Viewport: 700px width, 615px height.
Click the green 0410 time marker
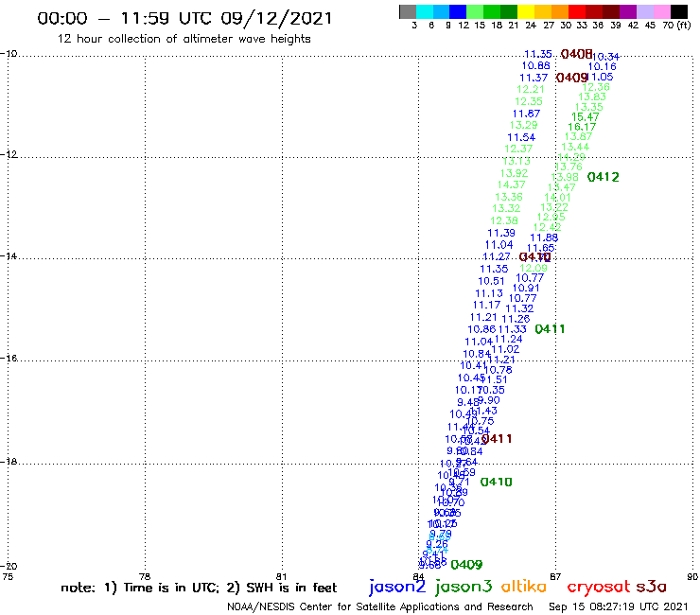(x=496, y=482)
